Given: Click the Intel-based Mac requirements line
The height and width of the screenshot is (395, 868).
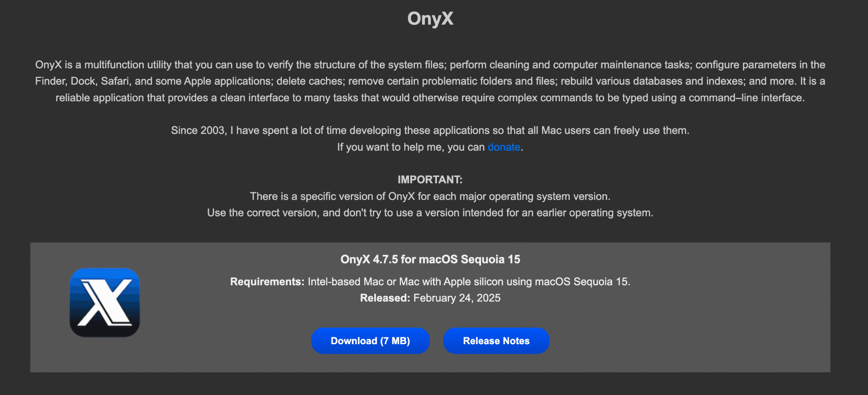Looking at the screenshot, I should tap(468, 281).
